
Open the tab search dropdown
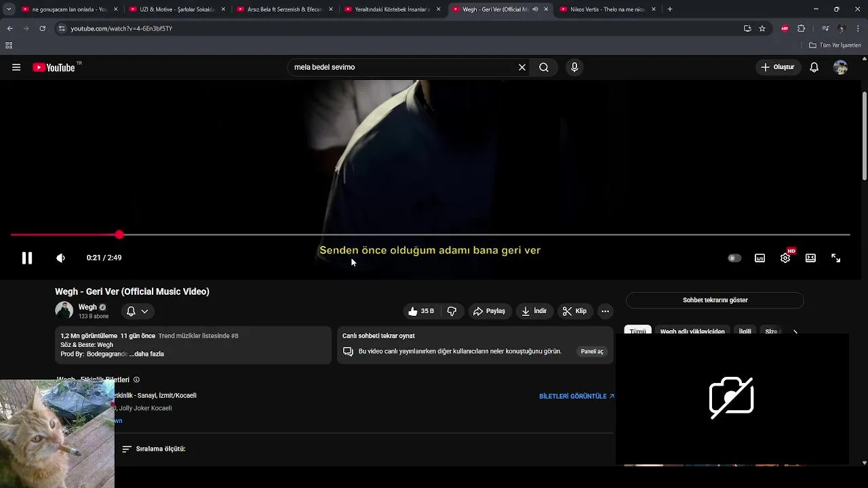pyautogui.click(x=8, y=9)
